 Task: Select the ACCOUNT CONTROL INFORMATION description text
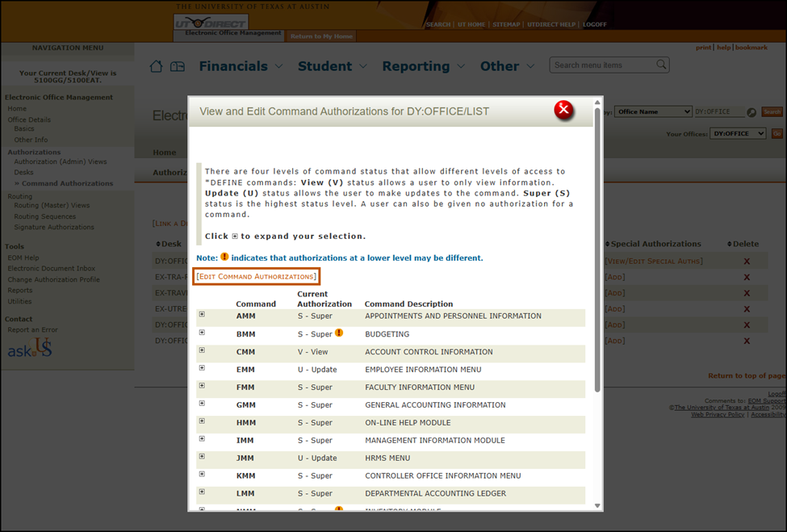pos(429,352)
